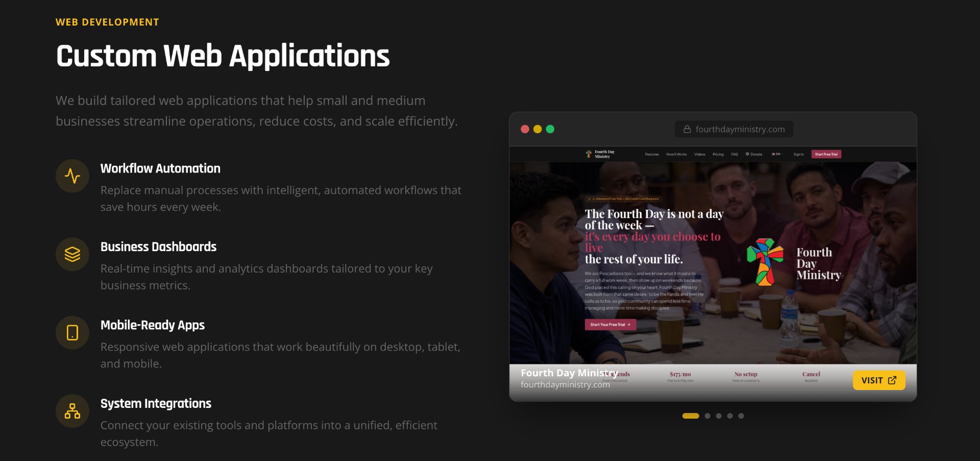Click the Custom Web Applications title
This screenshot has width=980, height=461.
pyautogui.click(x=223, y=56)
